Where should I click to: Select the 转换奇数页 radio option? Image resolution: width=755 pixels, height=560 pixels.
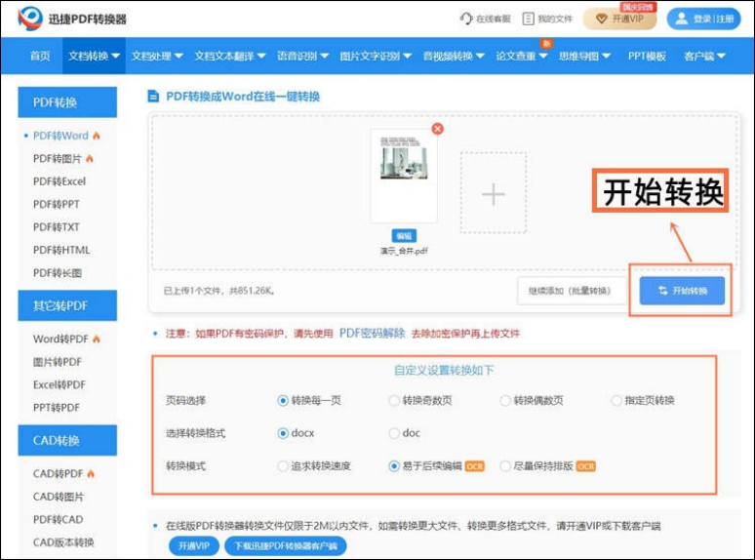[x=394, y=400]
